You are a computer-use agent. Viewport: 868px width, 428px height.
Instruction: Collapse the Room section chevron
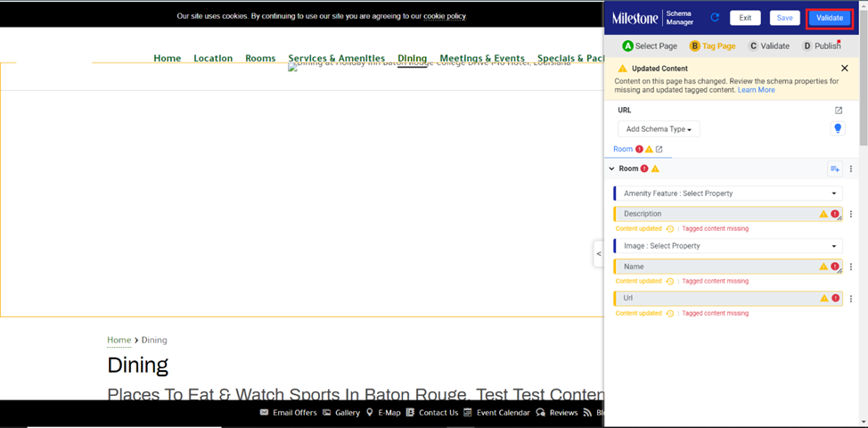pyautogui.click(x=611, y=169)
